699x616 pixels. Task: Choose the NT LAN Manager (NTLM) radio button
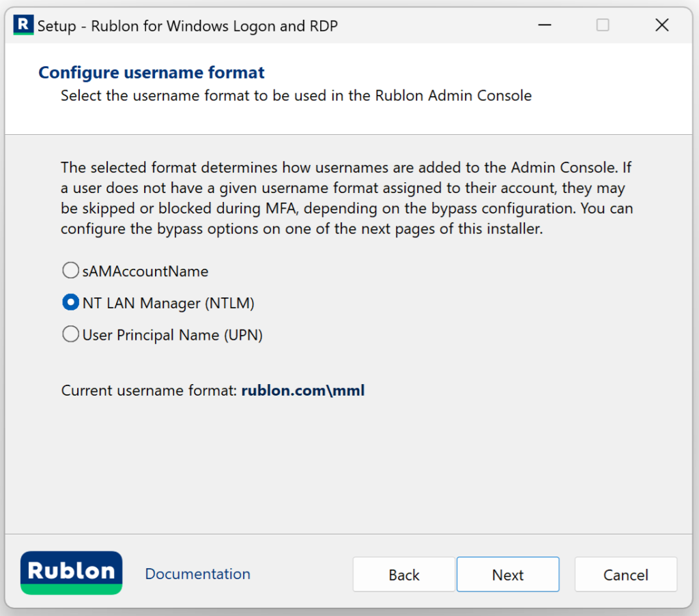(x=70, y=303)
